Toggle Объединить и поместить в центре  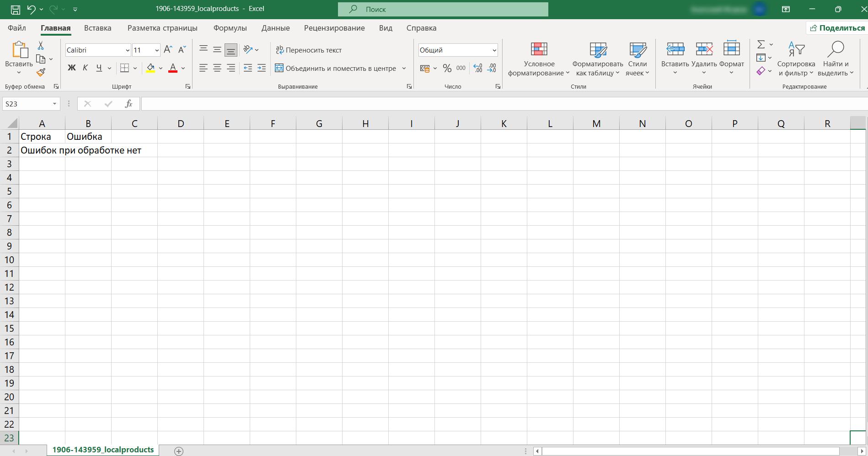[x=335, y=68]
